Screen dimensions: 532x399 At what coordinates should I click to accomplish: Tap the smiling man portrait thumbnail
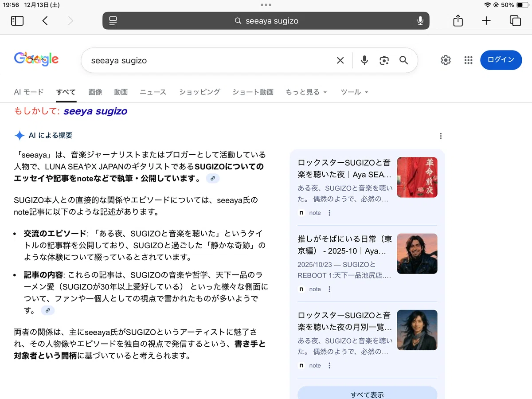click(x=417, y=254)
